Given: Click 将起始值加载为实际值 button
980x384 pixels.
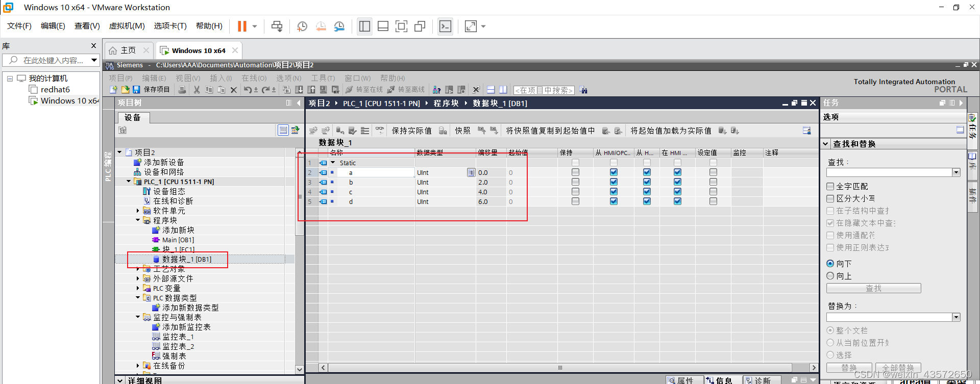Looking at the screenshot, I should point(671,131).
